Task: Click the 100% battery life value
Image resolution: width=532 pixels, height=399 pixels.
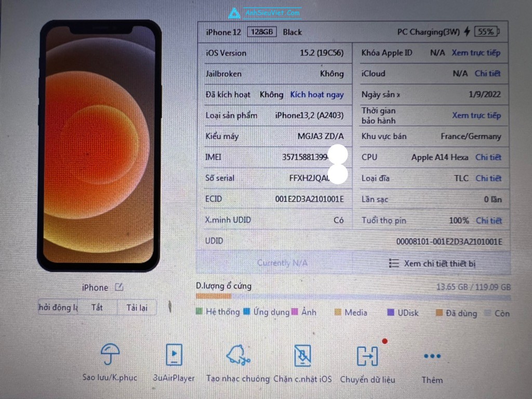Action: [459, 220]
